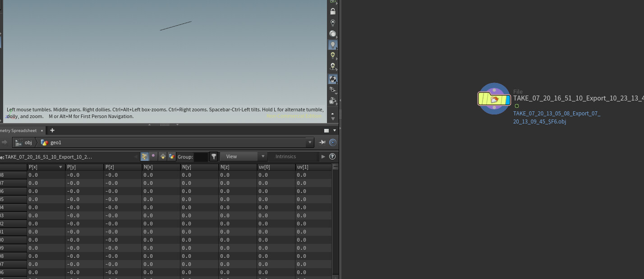This screenshot has width=644, height=279.
Task: Click the Intrinsics button
Action: click(285, 156)
